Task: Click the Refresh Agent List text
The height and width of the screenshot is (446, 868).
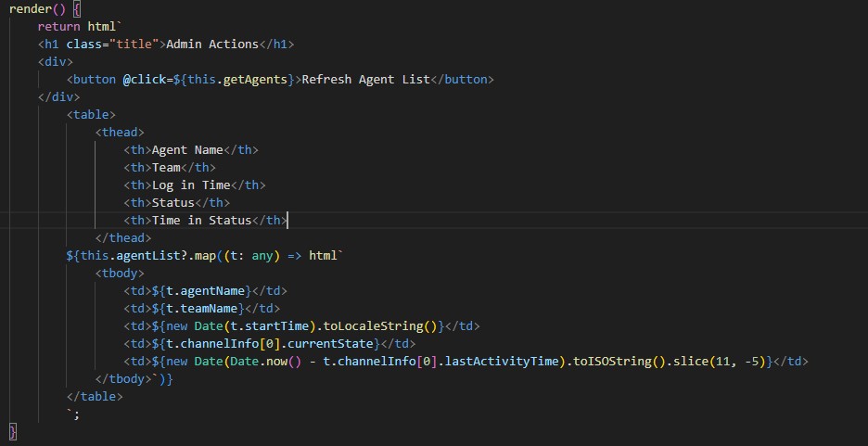Action: click(366, 80)
